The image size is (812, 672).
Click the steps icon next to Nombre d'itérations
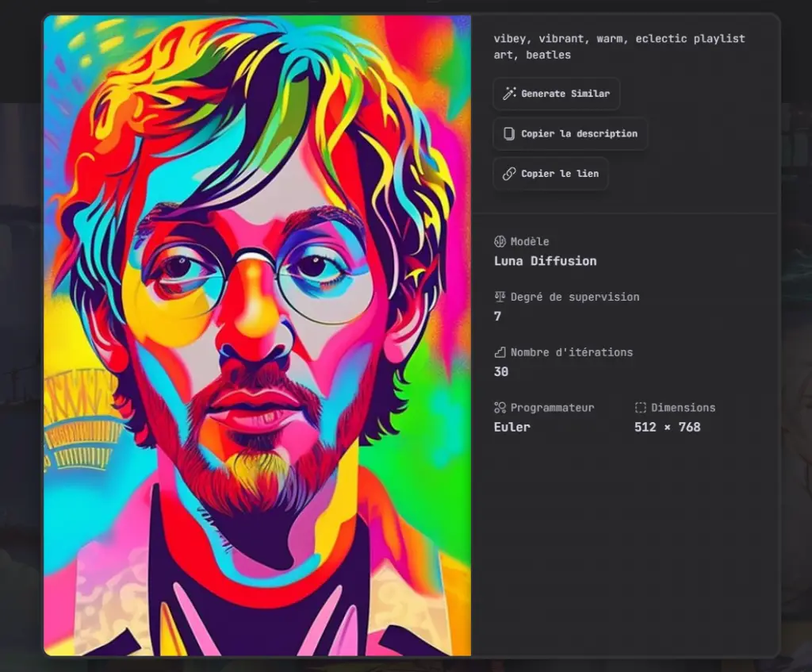(500, 352)
